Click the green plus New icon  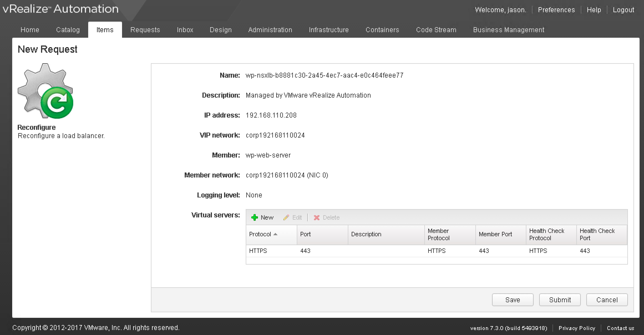254,218
